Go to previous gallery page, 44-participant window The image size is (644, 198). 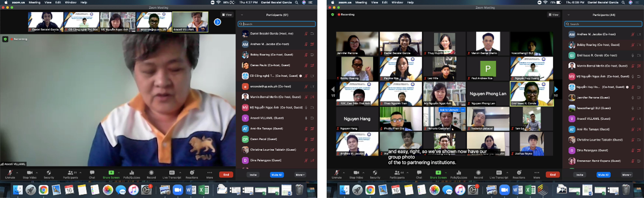coord(333,89)
